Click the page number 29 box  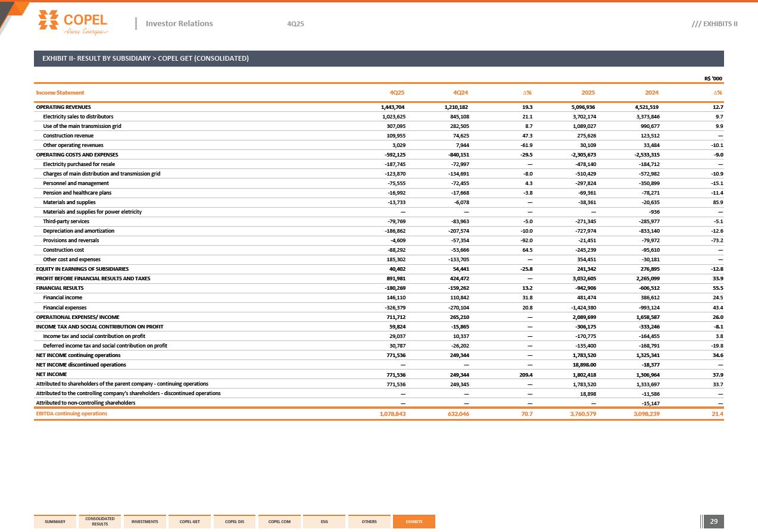(713, 522)
